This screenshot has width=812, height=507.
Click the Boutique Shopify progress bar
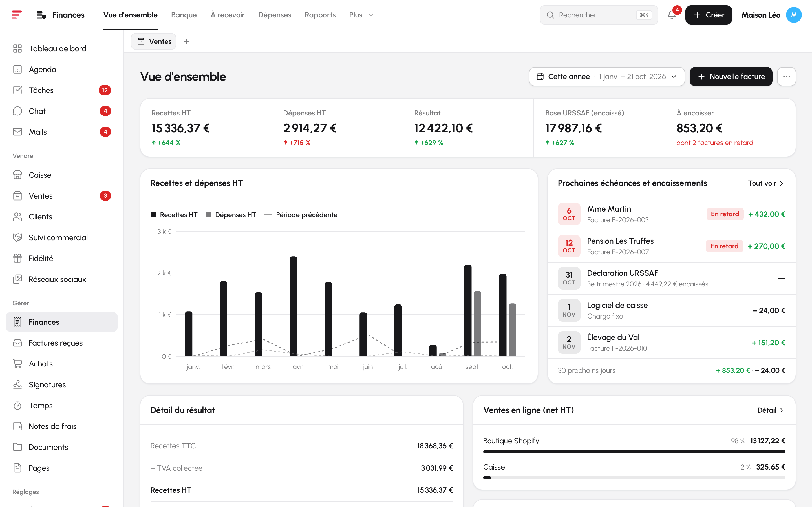click(634, 452)
